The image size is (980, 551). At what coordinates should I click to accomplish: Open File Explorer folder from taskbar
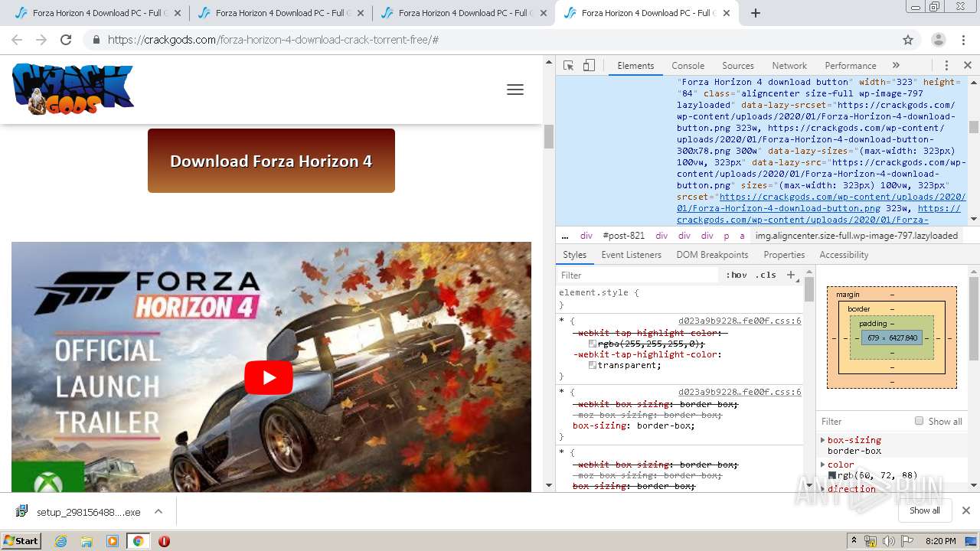coord(87,541)
